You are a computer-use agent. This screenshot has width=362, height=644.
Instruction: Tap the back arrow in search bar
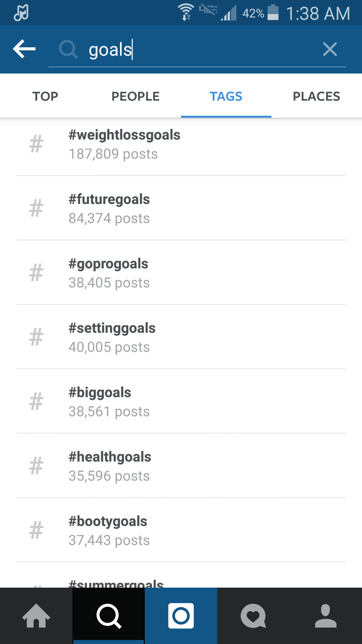(24, 49)
